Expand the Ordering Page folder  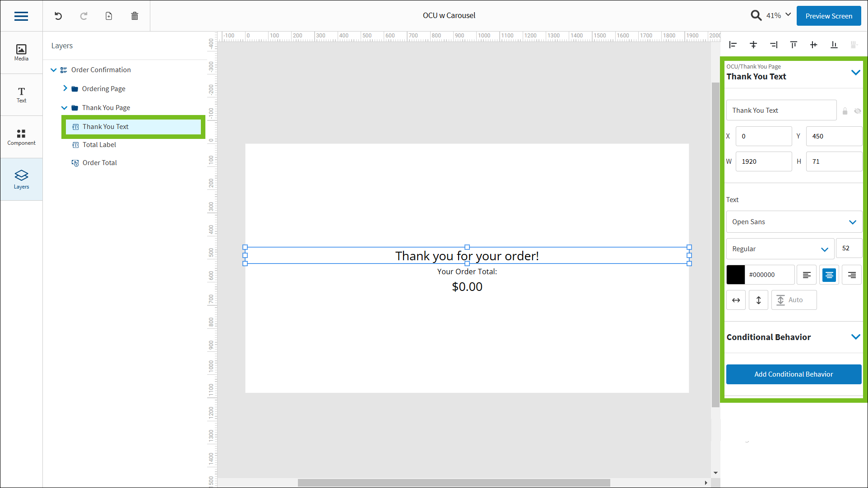[65, 88]
